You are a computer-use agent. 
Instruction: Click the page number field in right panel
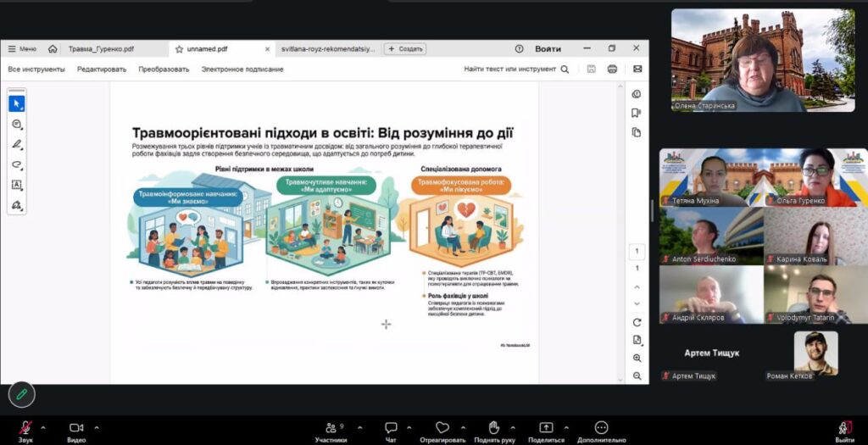click(637, 252)
